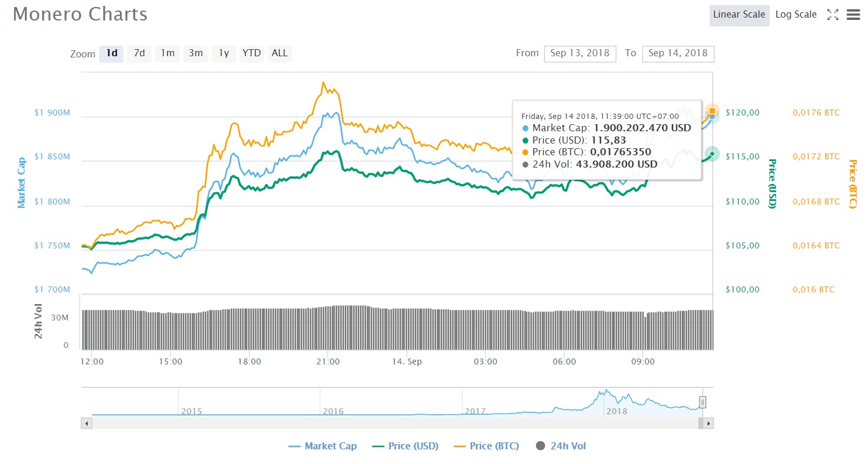
Task: Click the 06:00 time axis label
Action: (564, 361)
